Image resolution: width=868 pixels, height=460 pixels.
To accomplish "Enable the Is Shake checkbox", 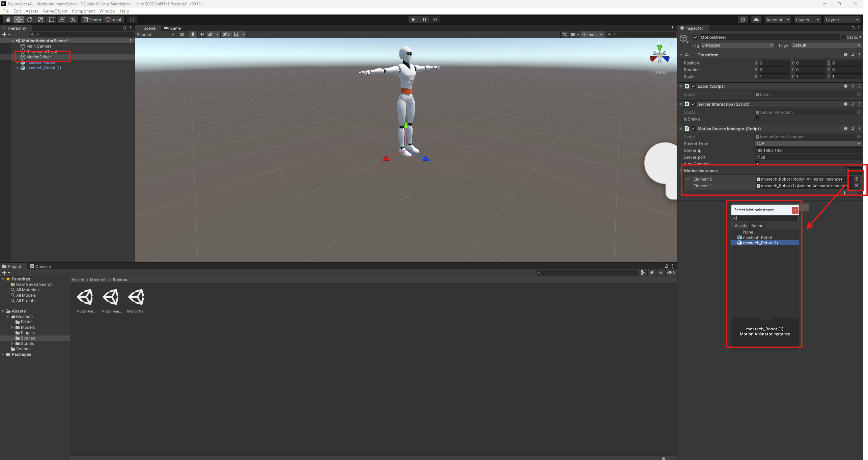I will pos(757,119).
